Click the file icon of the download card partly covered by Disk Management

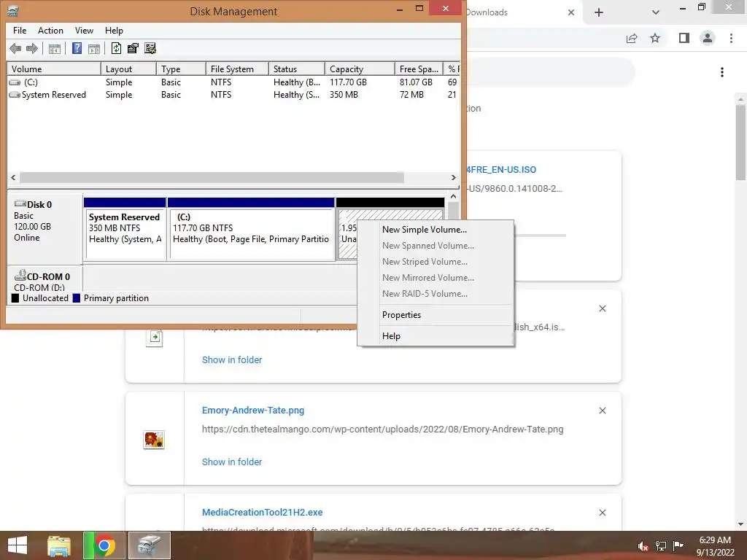tap(154, 338)
